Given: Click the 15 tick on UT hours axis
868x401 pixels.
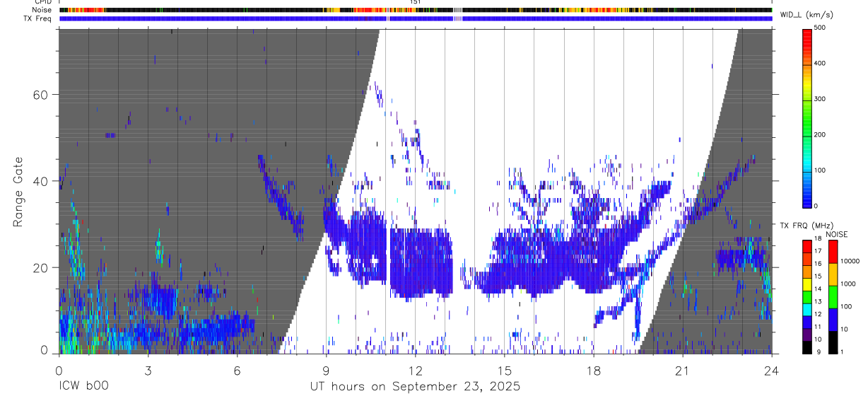Looking at the screenshot, I should tap(504, 370).
